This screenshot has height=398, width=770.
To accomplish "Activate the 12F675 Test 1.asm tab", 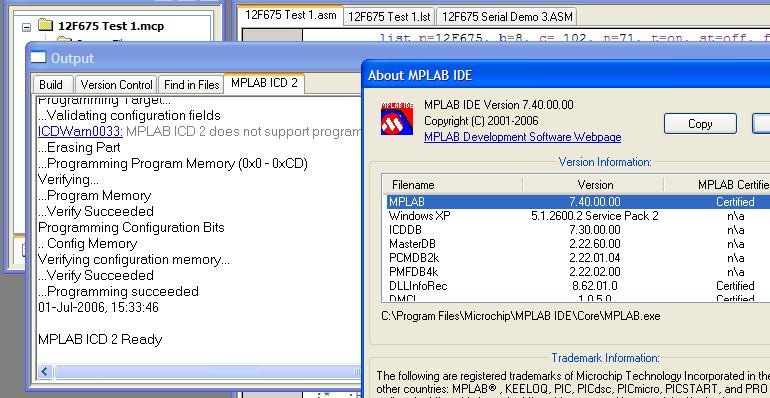I will [x=291, y=15].
